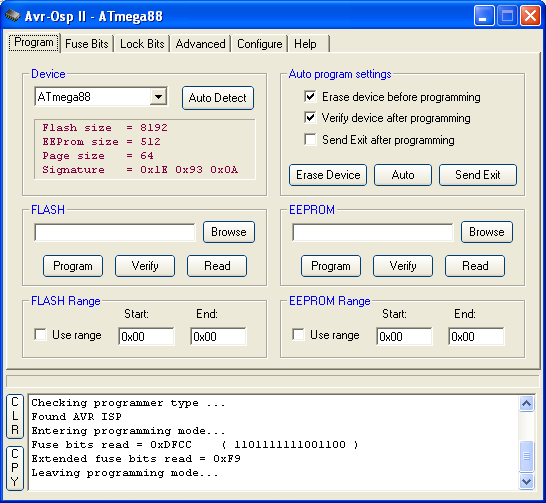The height and width of the screenshot is (503, 546).
Task: Close the Avr-Osp II window
Action: (530, 16)
